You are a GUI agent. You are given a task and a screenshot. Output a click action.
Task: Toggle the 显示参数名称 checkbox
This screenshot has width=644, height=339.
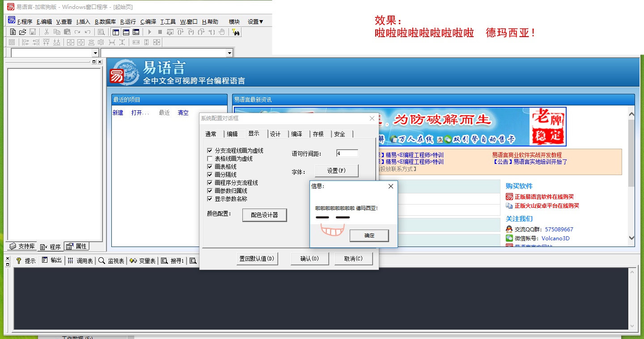point(210,199)
